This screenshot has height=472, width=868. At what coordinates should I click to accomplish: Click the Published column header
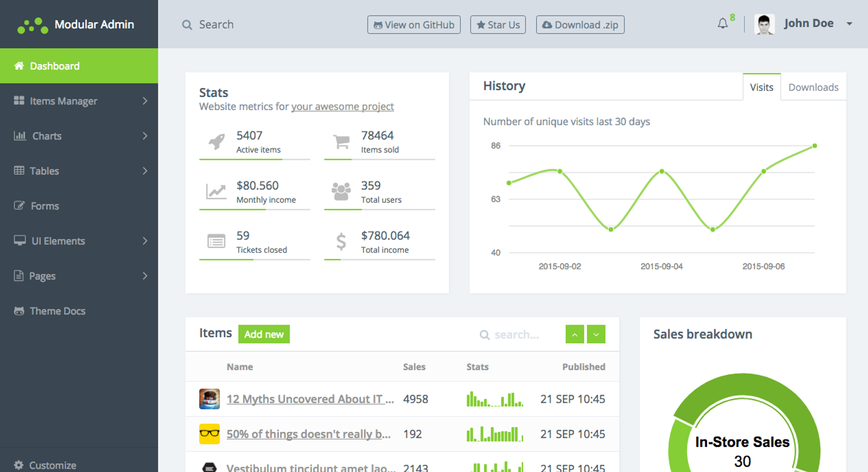[584, 367]
